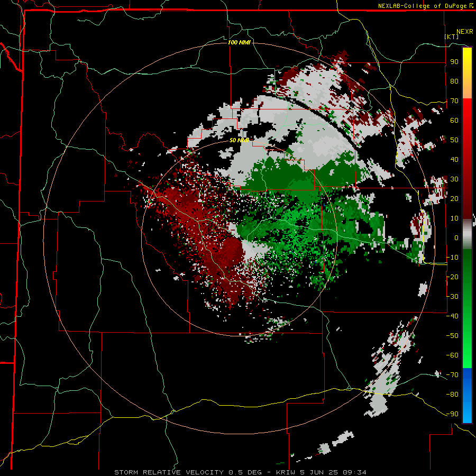Click the positive 90 value on the velocity scale
The image size is (476, 476).
(454, 62)
